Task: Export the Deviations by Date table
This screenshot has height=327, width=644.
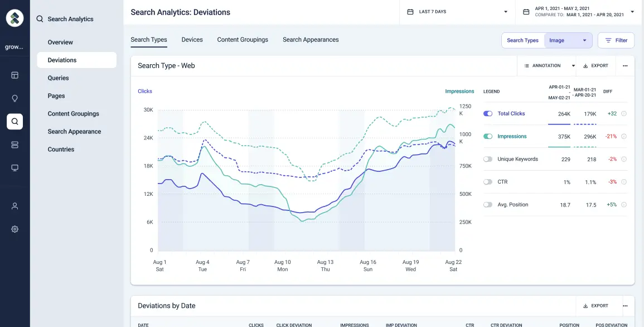Action: click(x=595, y=306)
